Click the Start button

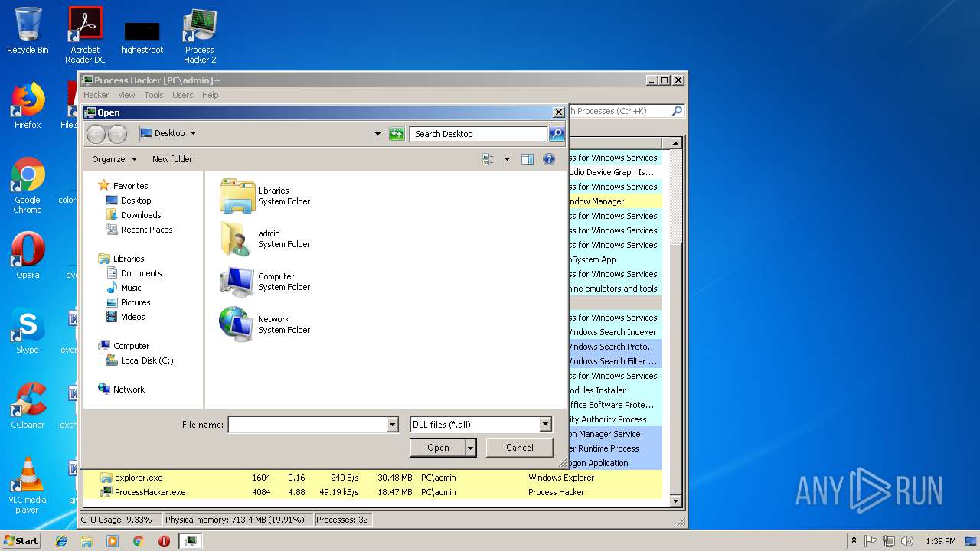pos(21,541)
